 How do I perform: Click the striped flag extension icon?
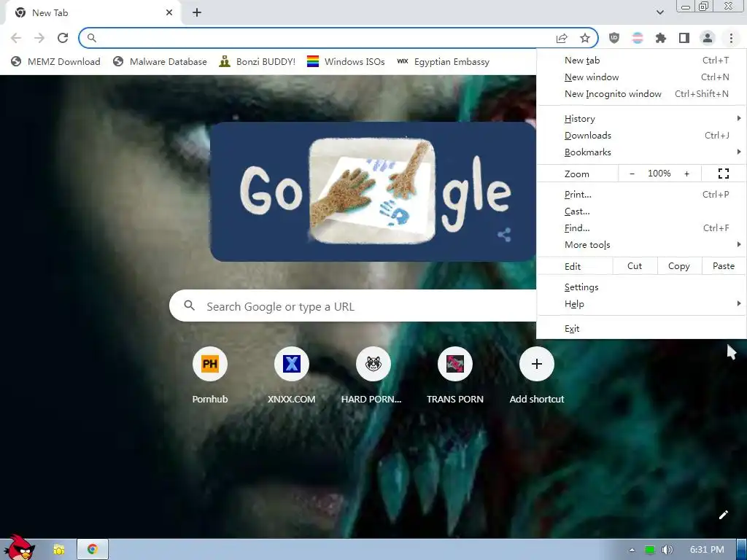[638, 38]
